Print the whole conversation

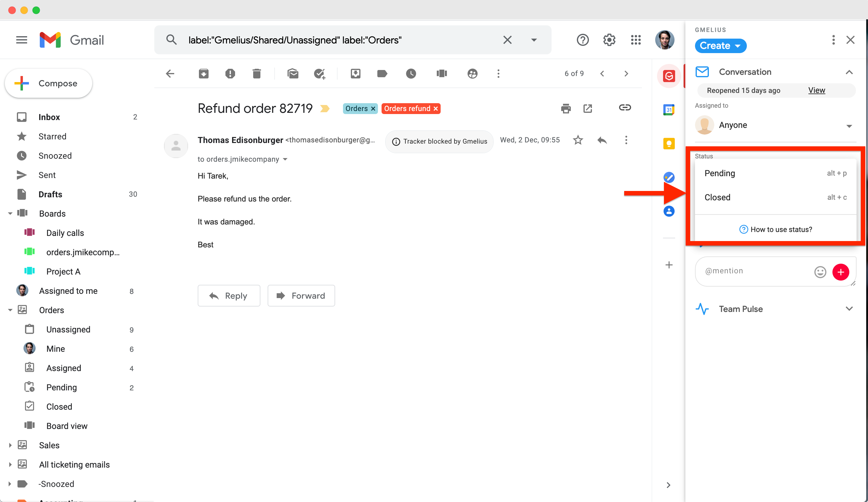coord(566,109)
